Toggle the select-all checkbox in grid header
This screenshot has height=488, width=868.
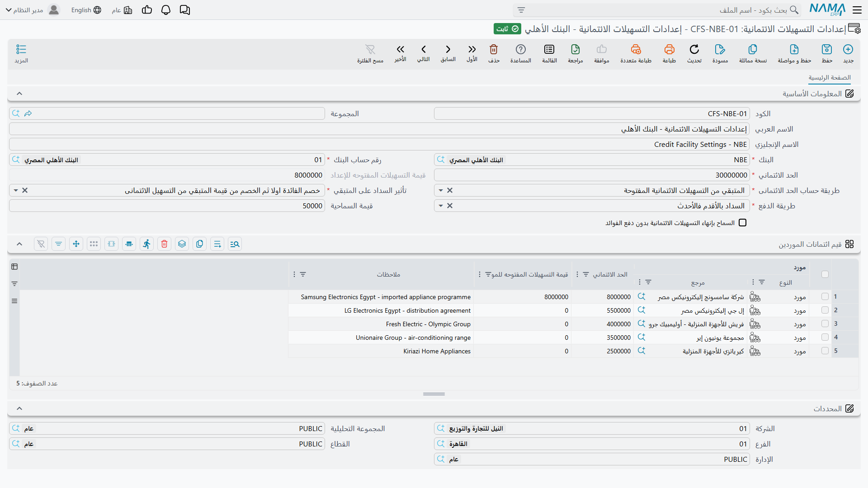pos(825,274)
